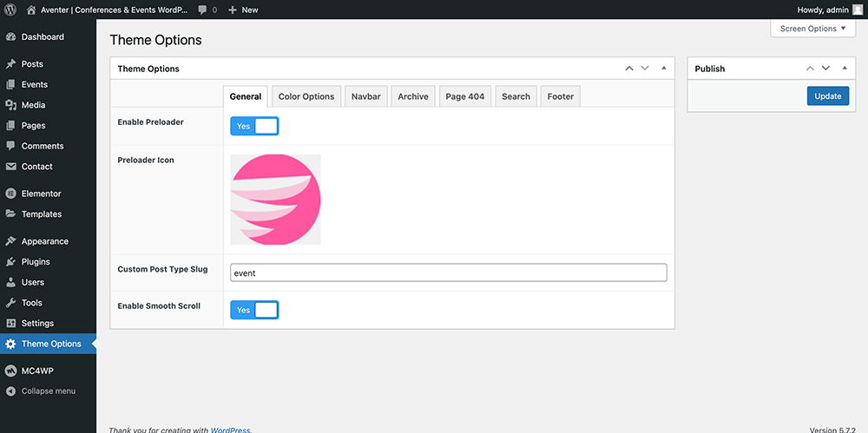Screen dimensions: 868x433
Task: Click the admin avatar in top bar
Action: tap(858, 10)
